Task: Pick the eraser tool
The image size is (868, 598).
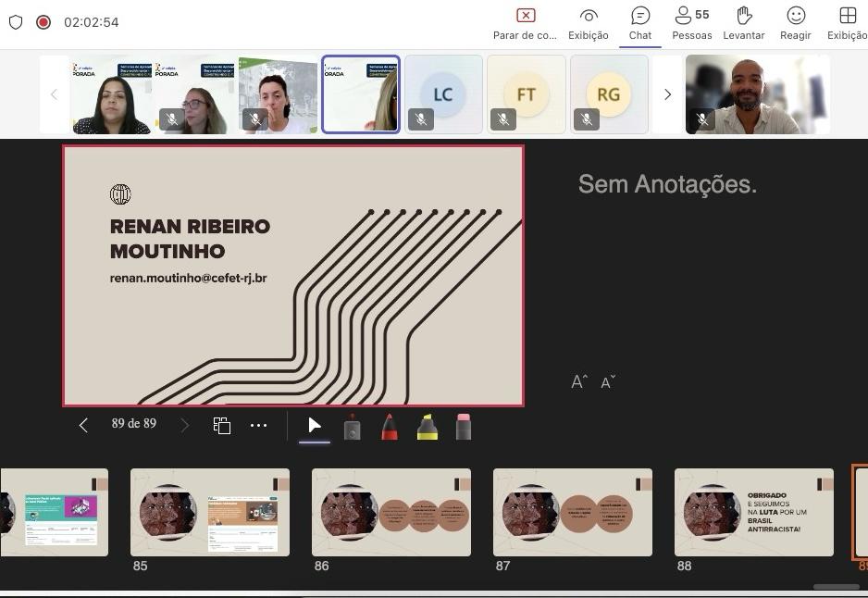Action: [x=464, y=427]
